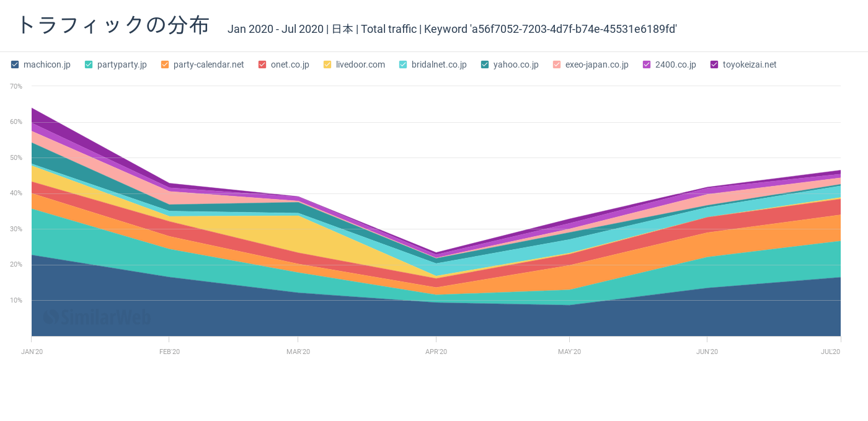868x421 pixels.
Task: Toggle the yahoo.co.jp checkbox
Action: coord(485,64)
